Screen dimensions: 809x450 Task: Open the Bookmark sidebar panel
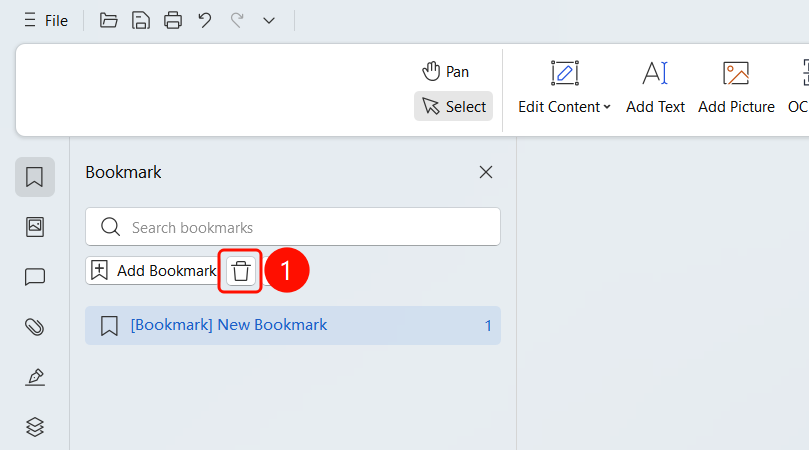coord(35,177)
